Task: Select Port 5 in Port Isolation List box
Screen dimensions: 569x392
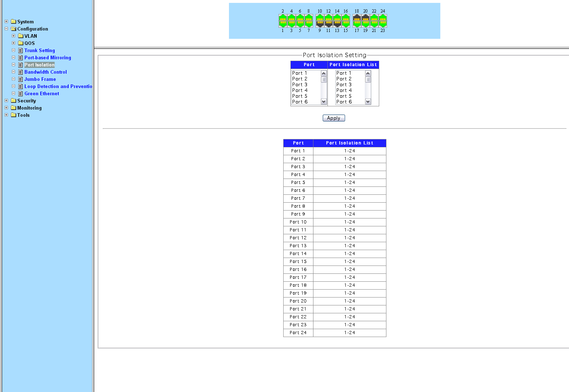Action: pos(344,96)
